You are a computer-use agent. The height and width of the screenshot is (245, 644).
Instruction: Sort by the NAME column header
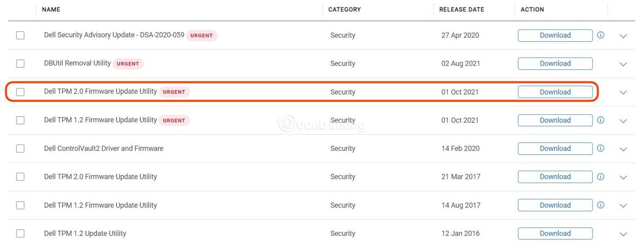51,9
